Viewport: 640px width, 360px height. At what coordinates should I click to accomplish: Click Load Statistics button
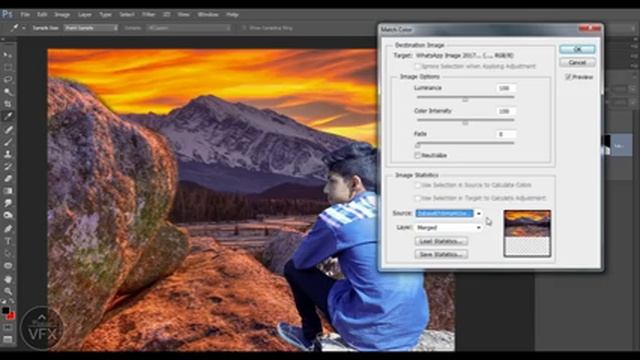click(x=441, y=241)
